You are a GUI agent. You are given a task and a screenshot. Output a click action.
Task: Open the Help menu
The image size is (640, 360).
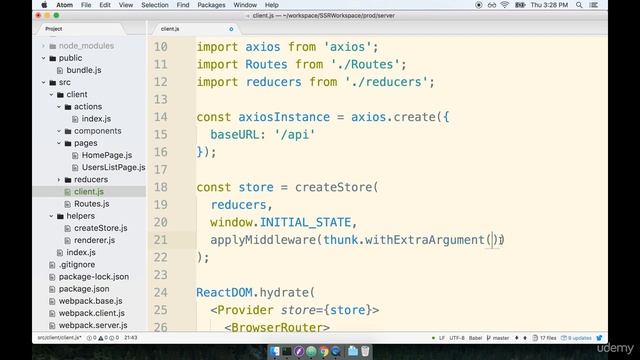click(271, 5)
